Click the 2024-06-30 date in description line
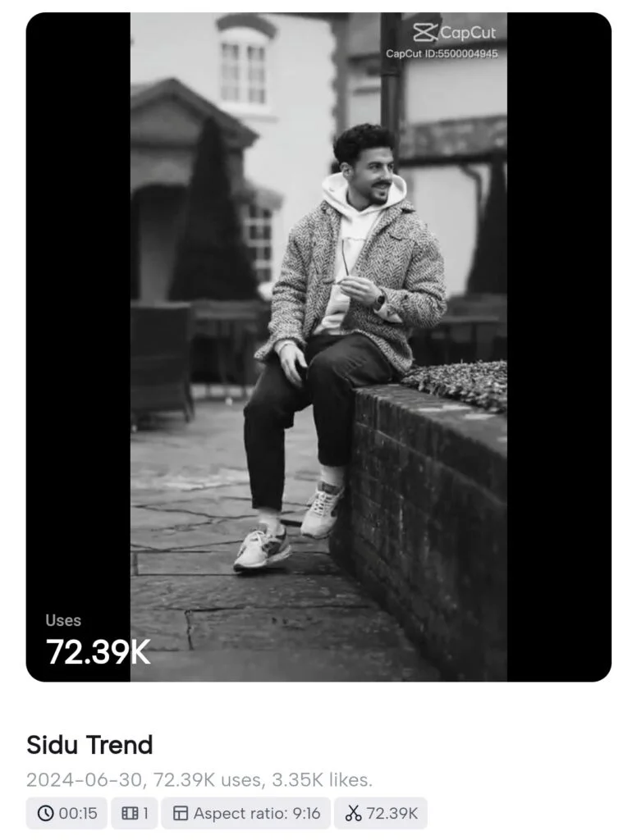Screen dimensions: 637x840 point(85,779)
